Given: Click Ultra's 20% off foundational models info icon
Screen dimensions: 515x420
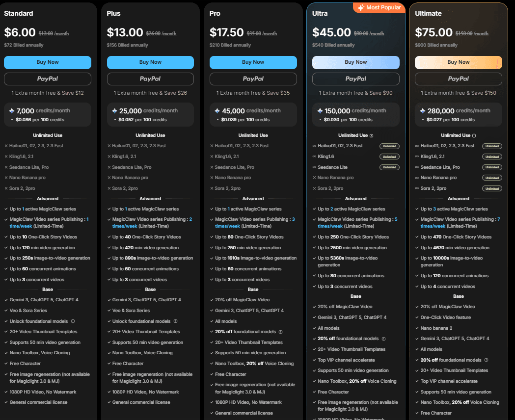Looking at the screenshot, I should [383, 339].
